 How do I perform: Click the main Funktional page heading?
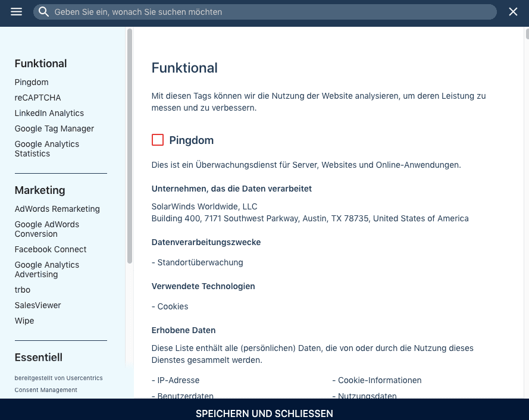click(x=184, y=68)
